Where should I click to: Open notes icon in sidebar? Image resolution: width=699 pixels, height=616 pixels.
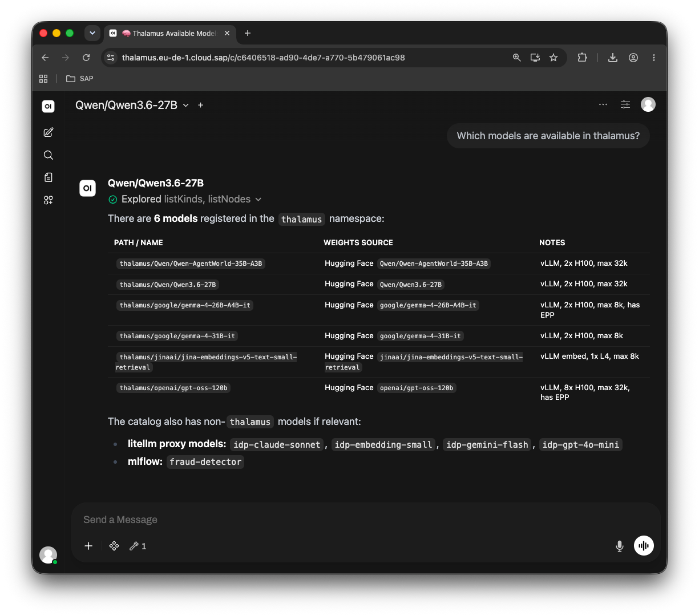pos(49,177)
